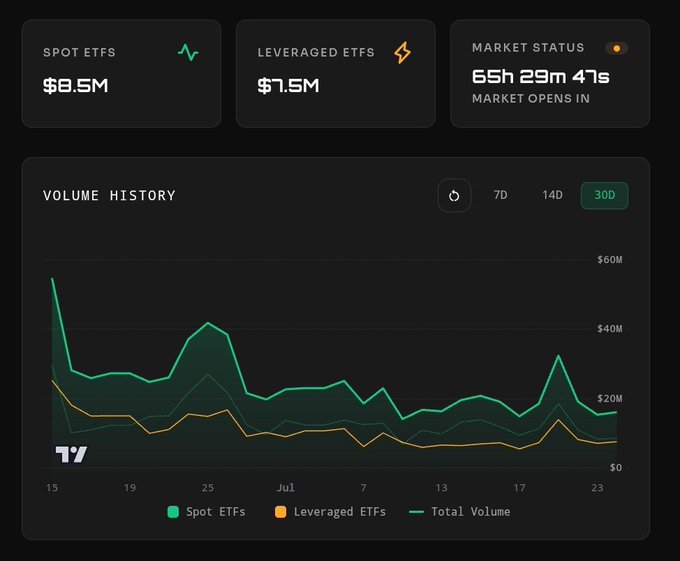680x561 pixels.
Task: Click the $20M axis label
Action: 610,398
